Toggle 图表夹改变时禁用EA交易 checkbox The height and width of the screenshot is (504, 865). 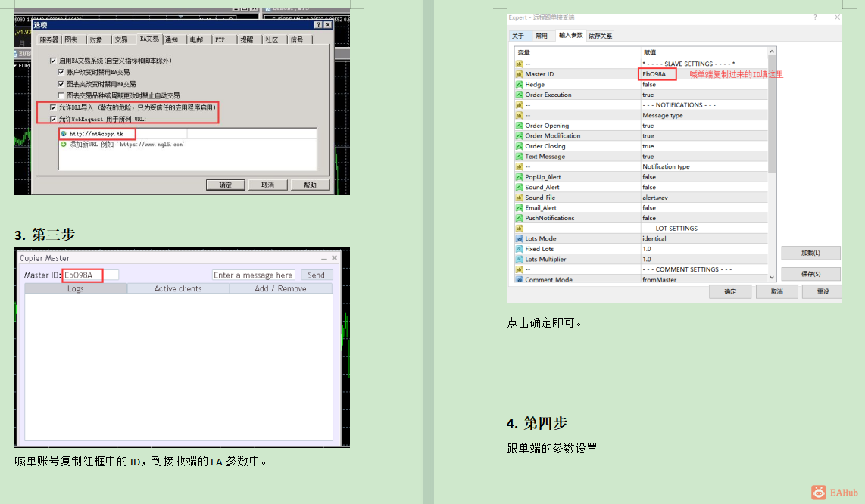pos(61,84)
